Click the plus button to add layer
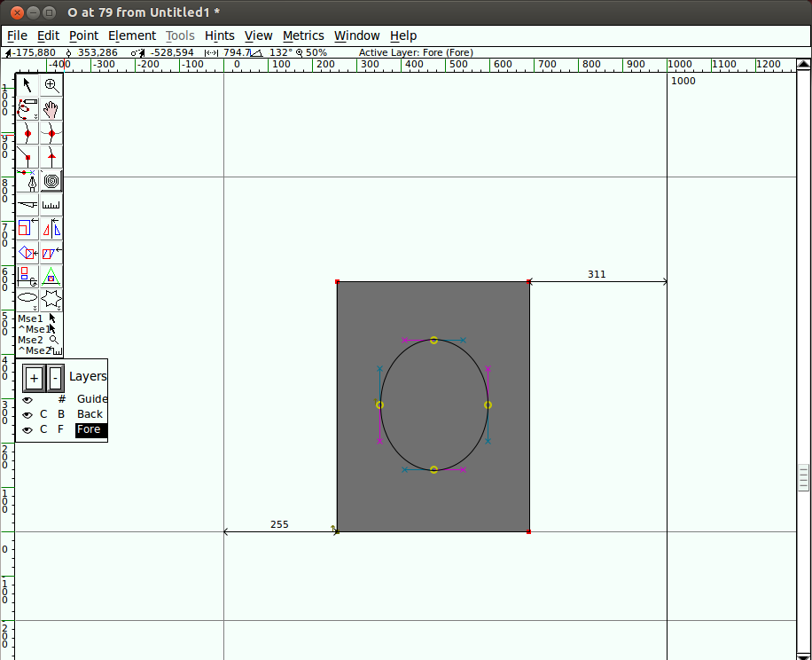Viewport: 812px width, 660px height. pyautogui.click(x=34, y=379)
